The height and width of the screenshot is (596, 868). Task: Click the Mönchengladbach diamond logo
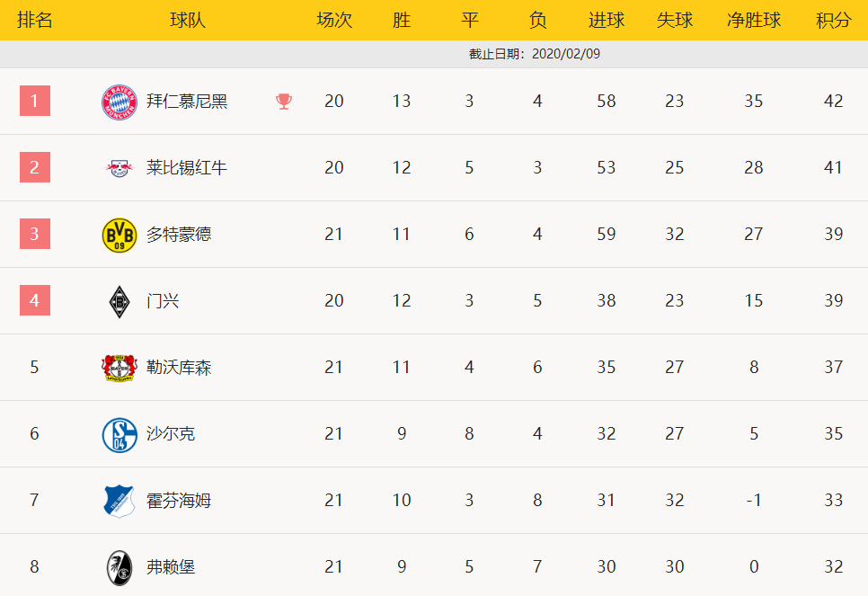[x=119, y=302]
